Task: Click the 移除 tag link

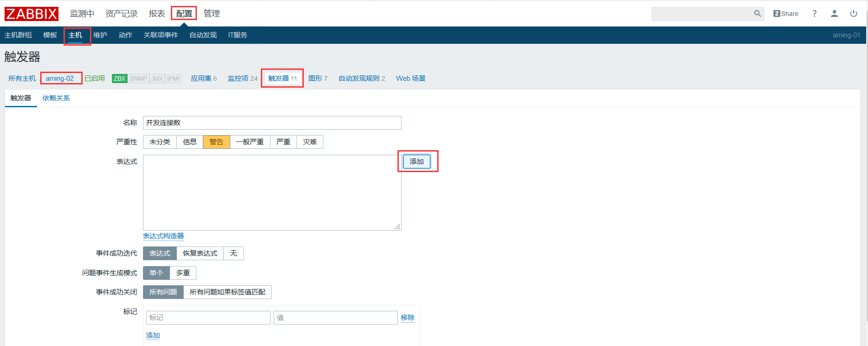Action: [408, 318]
